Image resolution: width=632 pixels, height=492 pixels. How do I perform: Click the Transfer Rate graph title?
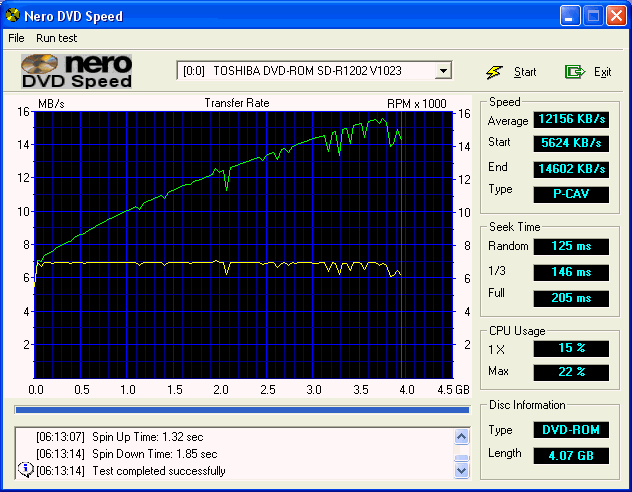tap(237, 103)
